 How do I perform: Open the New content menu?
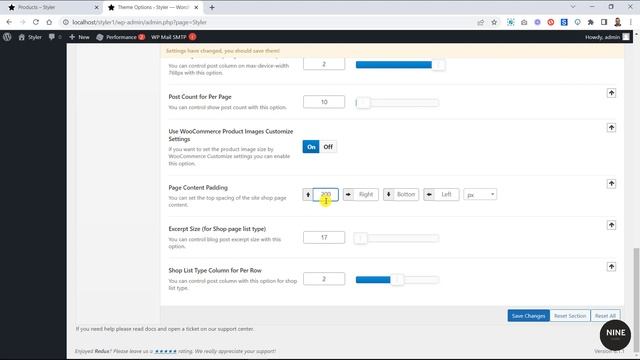click(x=79, y=37)
